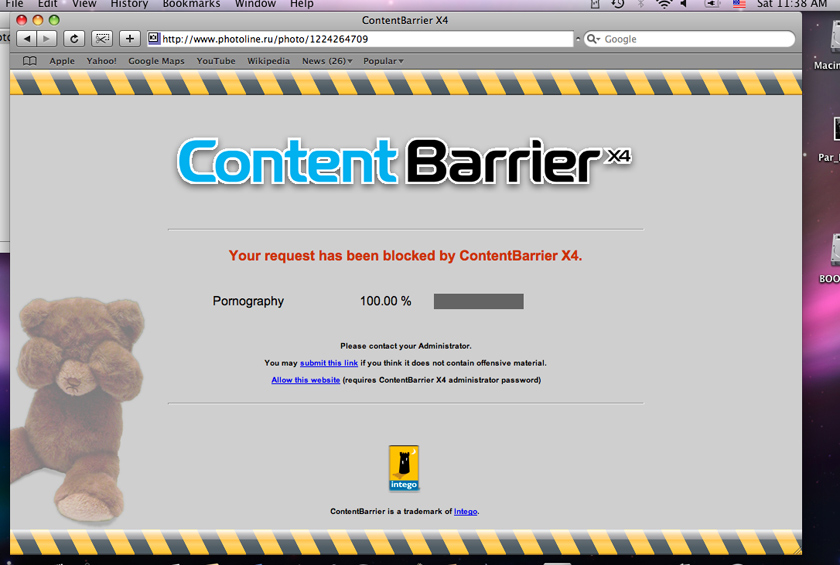Open the Edit menu
Image resolution: width=840 pixels, height=565 pixels.
(48, 4)
